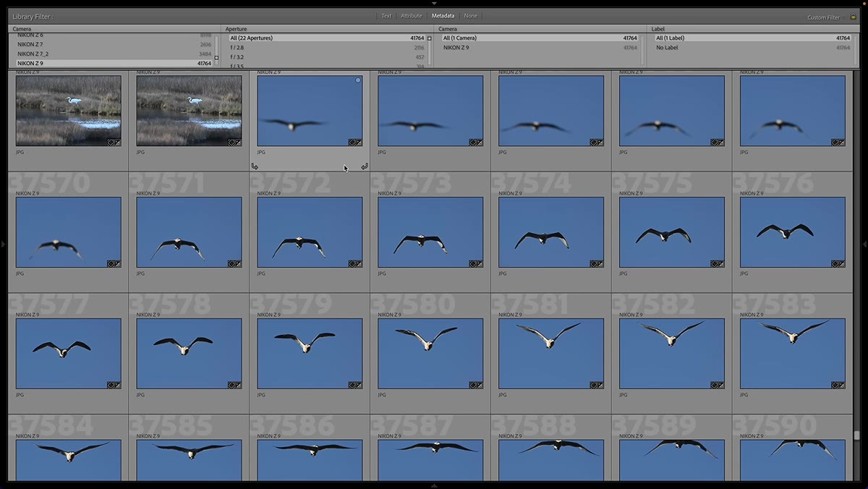Click the develop adjustments badge on photo 37574

click(600, 264)
